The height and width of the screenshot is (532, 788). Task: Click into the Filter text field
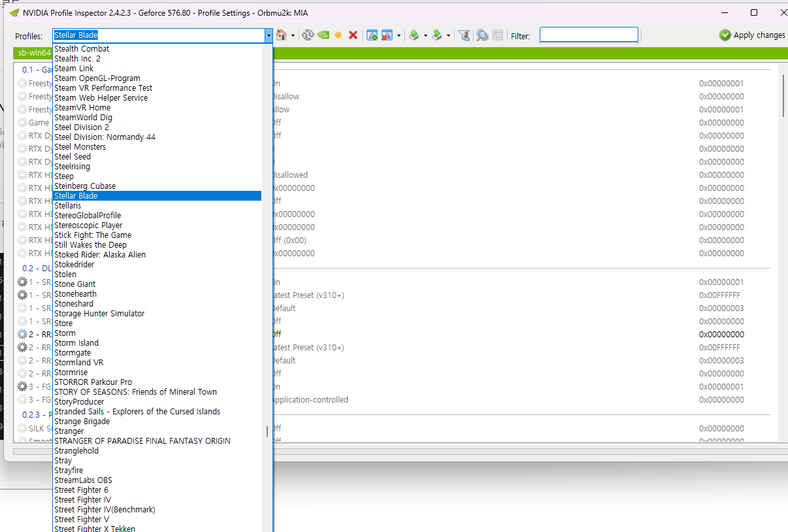[x=589, y=35]
